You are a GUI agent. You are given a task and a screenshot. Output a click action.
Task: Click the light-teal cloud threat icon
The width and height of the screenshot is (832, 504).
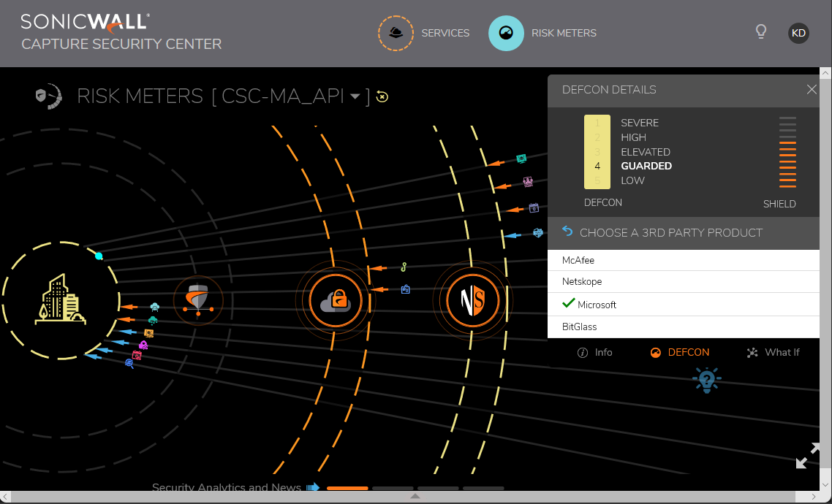click(x=154, y=307)
